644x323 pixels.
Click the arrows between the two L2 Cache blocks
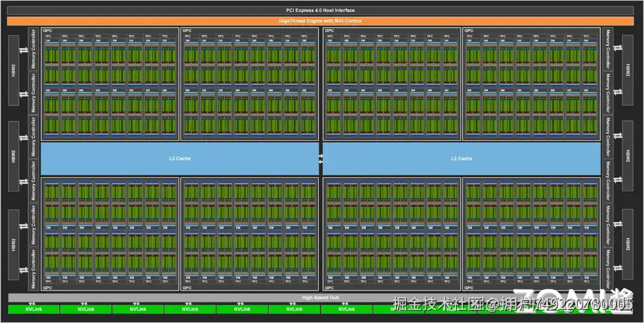pyautogui.click(x=321, y=159)
